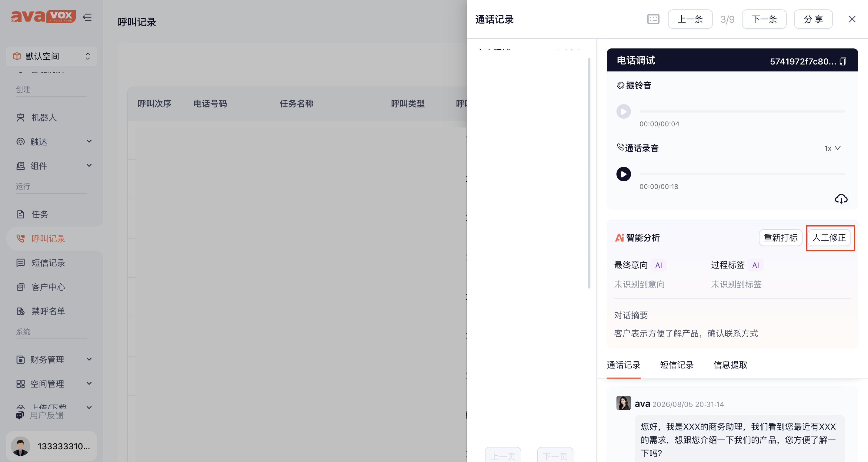Open the 默认空间 workspace selector
Image resolution: width=868 pixels, height=462 pixels.
coord(52,56)
